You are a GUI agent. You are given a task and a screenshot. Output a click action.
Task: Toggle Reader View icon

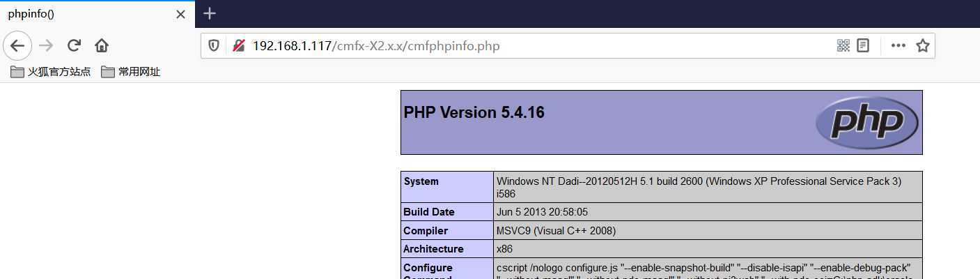(x=863, y=46)
